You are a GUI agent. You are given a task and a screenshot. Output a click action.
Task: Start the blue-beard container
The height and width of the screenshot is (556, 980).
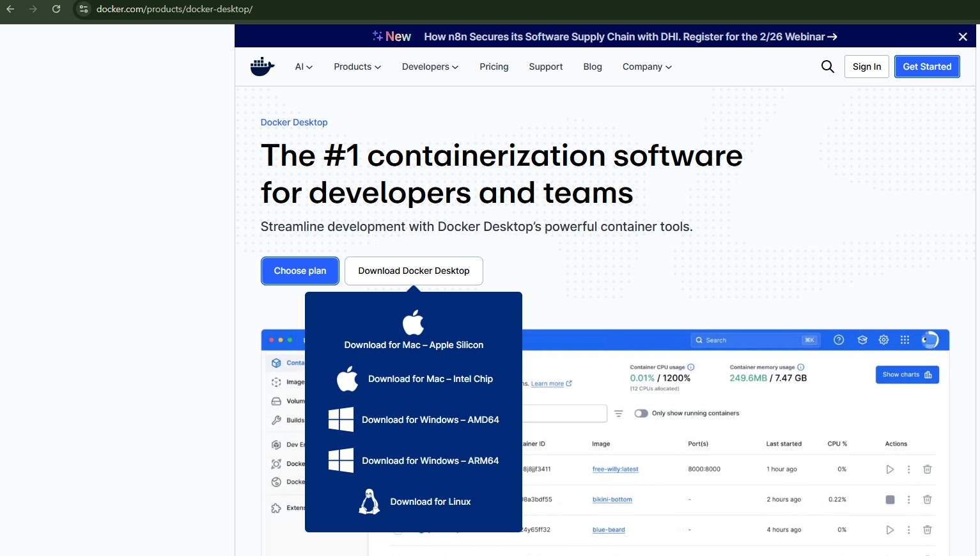[x=890, y=530]
